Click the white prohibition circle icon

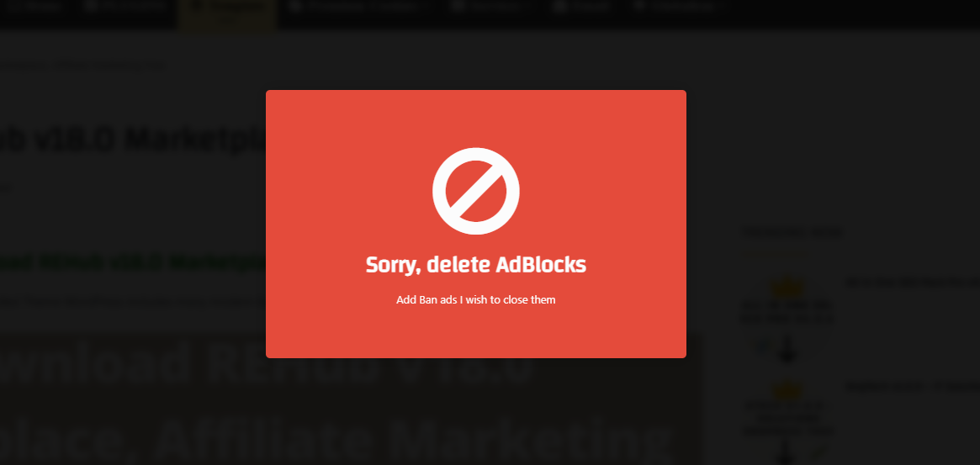(x=475, y=191)
